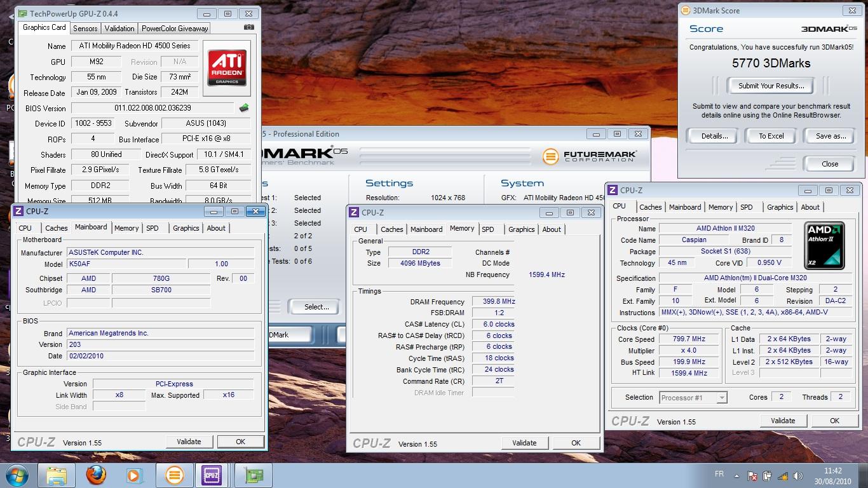Click the Socket S1 (638) package value

pyautogui.click(x=725, y=251)
